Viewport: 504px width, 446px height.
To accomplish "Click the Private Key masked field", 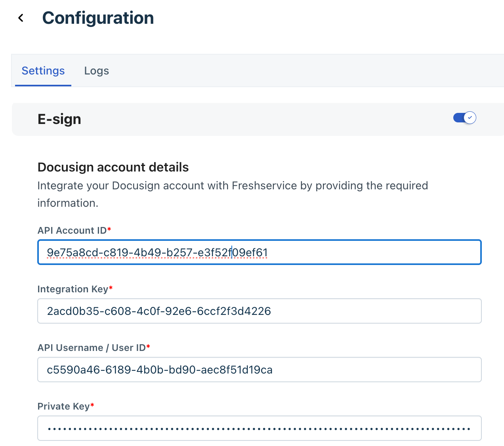I will coord(260,428).
